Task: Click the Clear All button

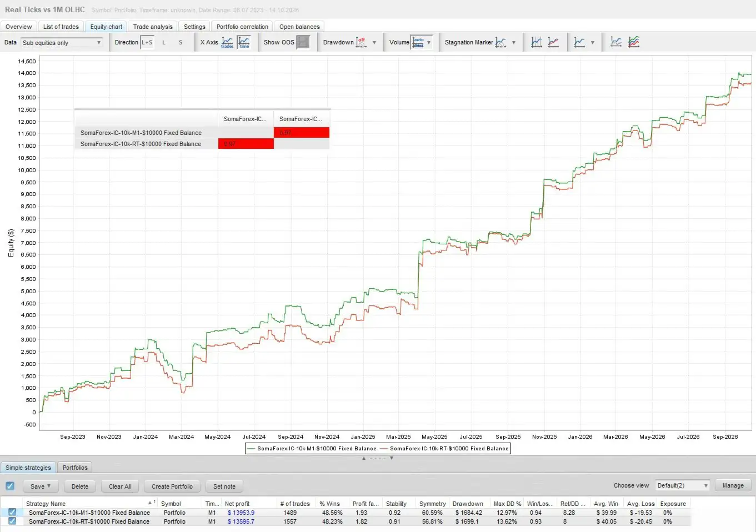Action: [120, 486]
